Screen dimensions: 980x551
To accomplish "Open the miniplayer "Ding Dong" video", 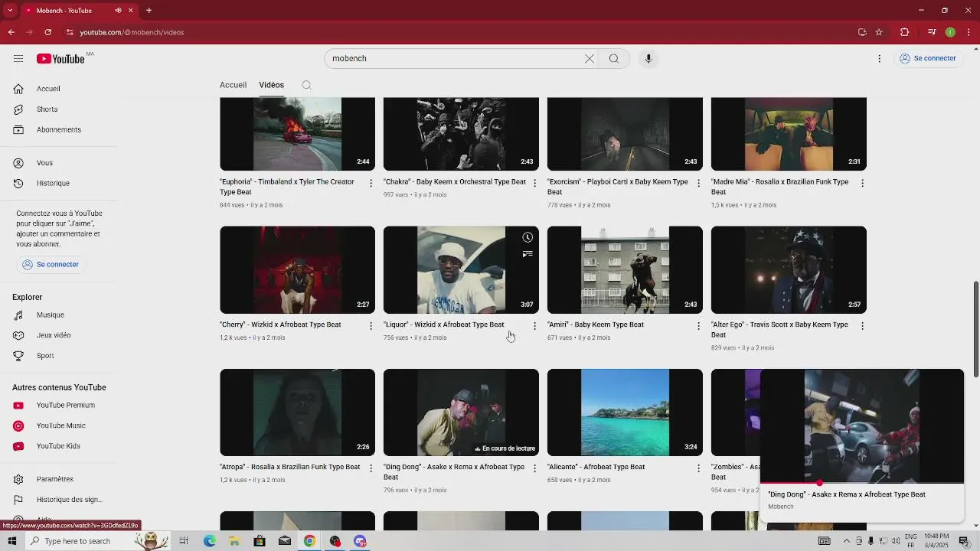I will point(862,426).
